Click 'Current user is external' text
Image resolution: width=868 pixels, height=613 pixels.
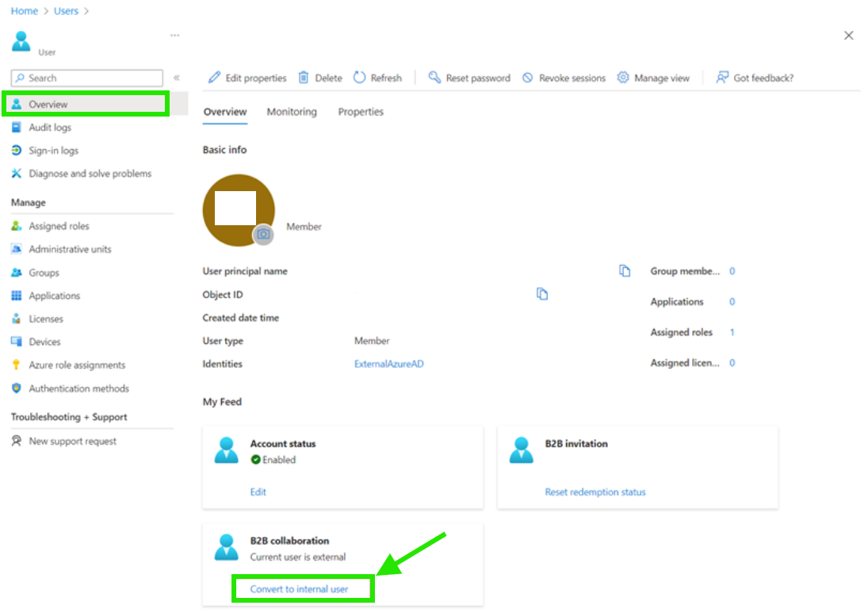(x=298, y=557)
